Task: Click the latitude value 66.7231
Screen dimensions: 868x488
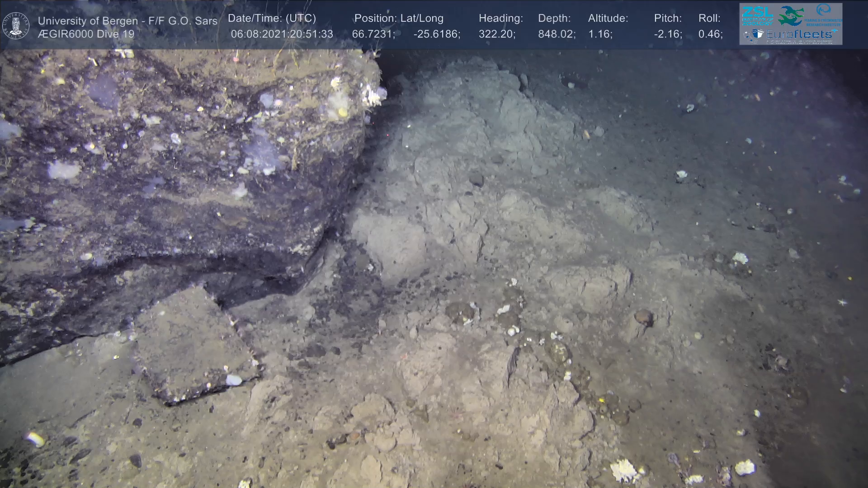Action: pos(373,34)
